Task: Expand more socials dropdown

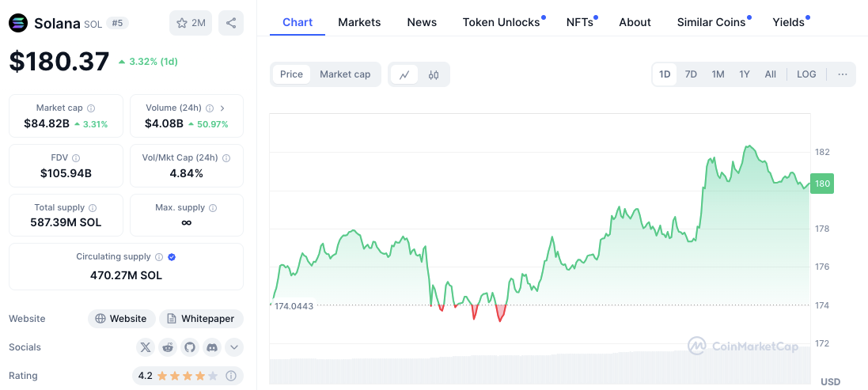Action: [x=234, y=347]
